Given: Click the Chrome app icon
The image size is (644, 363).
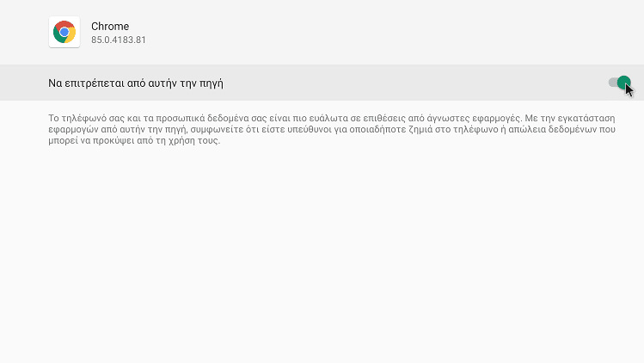Looking at the screenshot, I should (x=64, y=32).
